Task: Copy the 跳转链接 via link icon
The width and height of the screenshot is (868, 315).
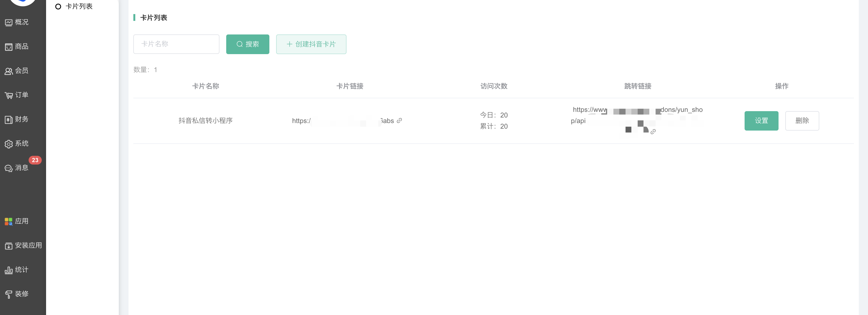Action: point(653,132)
